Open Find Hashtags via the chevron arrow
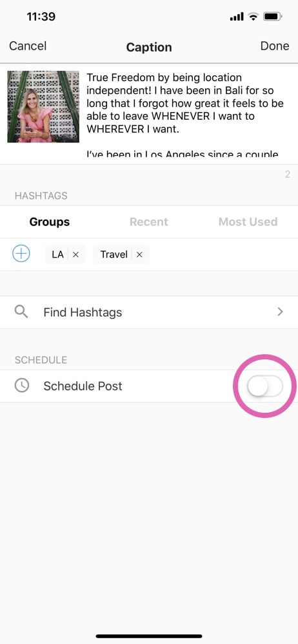The width and height of the screenshot is (298, 644). tap(281, 312)
